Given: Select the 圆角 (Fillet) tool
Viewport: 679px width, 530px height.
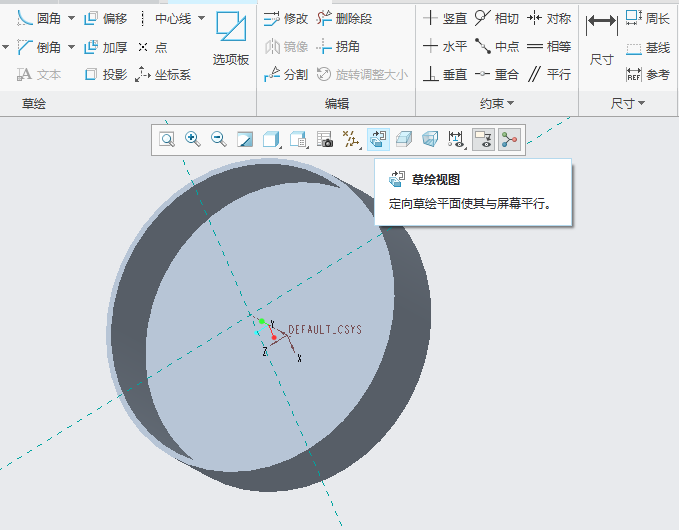Looking at the screenshot, I should pyautogui.click(x=39, y=18).
